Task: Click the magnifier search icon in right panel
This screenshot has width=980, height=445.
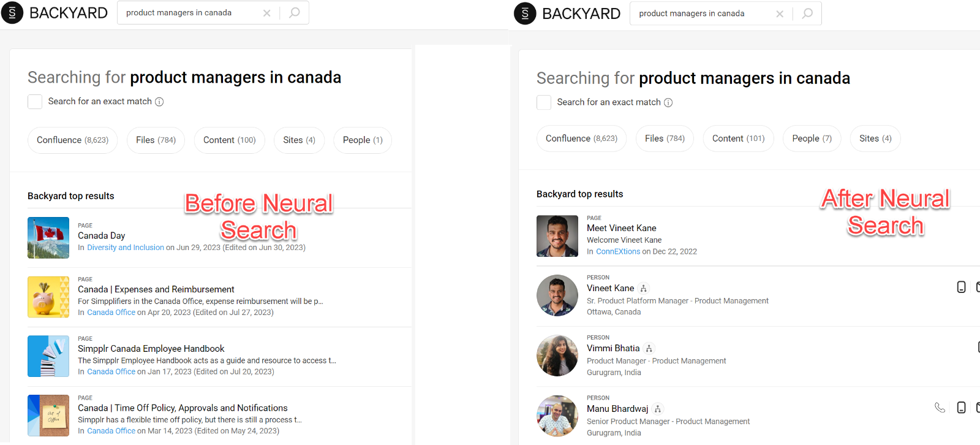Action: (x=807, y=13)
